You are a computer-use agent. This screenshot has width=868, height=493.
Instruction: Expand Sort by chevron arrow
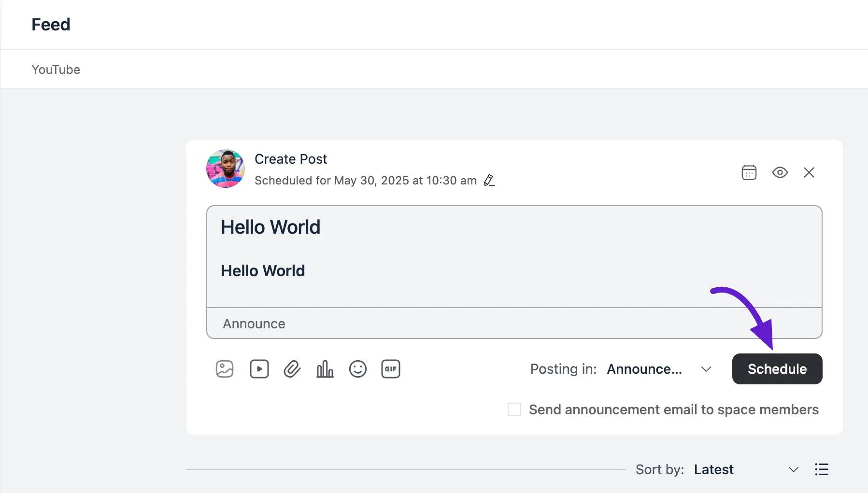click(x=794, y=469)
